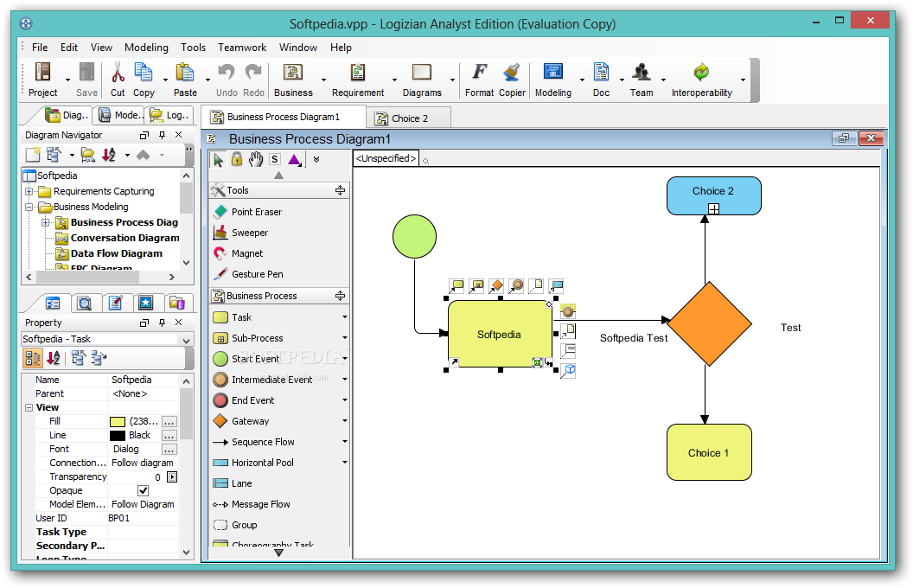Open the Diagrams toolbar icon
Image resolution: width=913 pixels, height=588 pixels.
[x=422, y=73]
